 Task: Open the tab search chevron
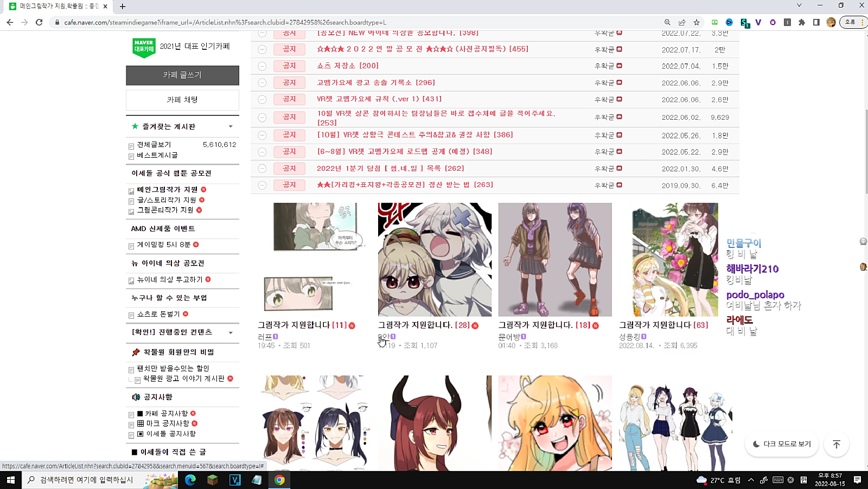[799, 5]
